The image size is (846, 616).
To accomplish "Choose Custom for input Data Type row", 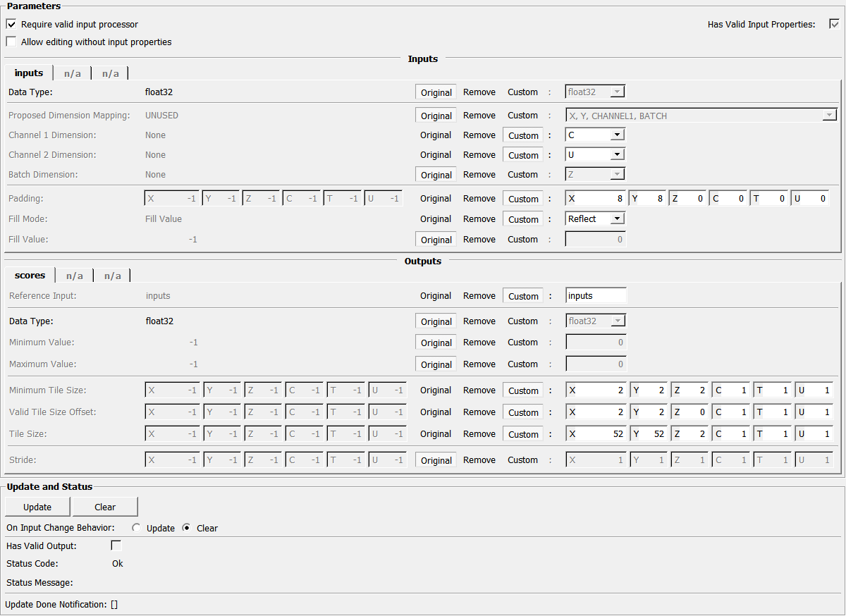I will 522,92.
